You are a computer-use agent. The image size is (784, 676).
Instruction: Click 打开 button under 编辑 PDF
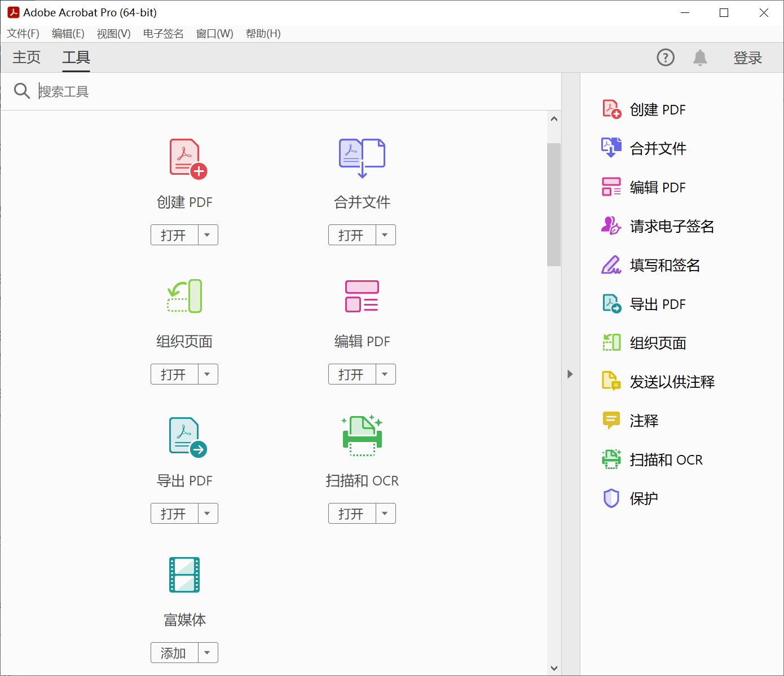[x=352, y=374]
